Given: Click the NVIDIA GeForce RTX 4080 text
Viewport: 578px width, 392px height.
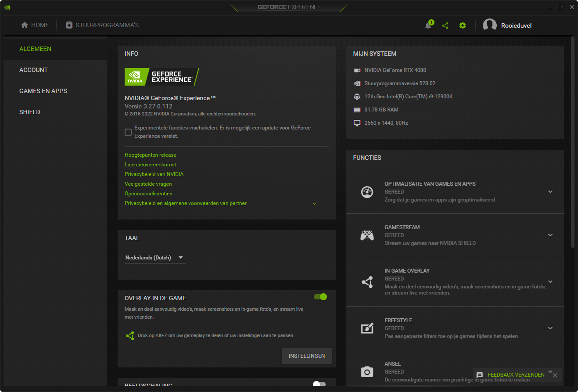Looking at the screenshot, I should point(395,70).
